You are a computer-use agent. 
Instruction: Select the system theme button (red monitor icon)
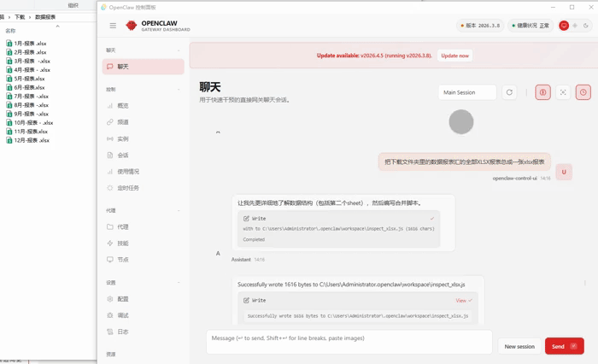[x=564, y=26]
